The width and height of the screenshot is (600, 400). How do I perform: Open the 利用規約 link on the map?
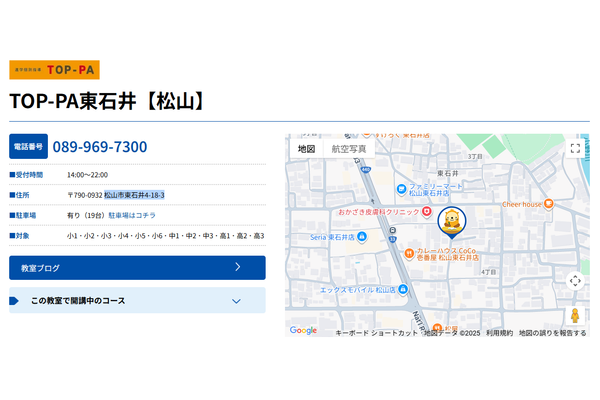(499, 333)
